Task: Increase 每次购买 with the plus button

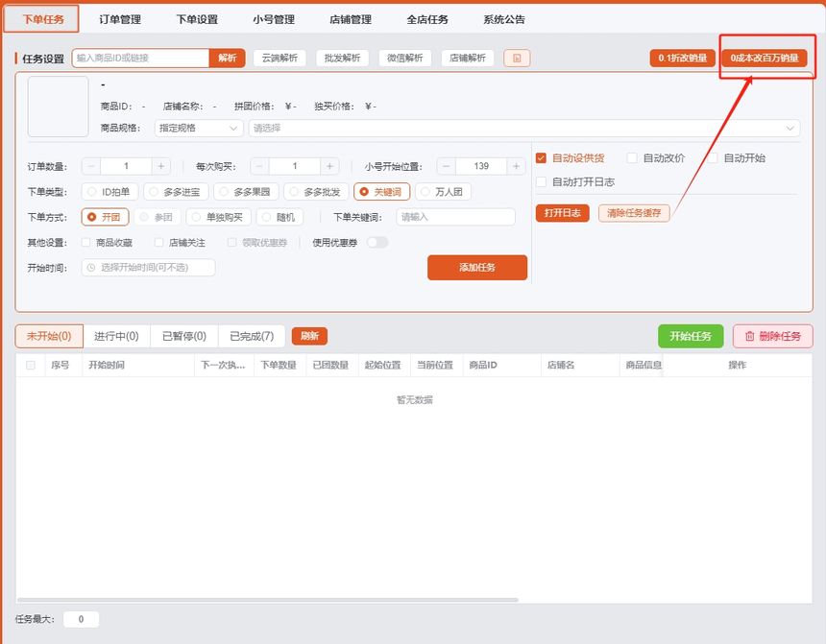Action: pyautogui.click(x=329, y=166)
